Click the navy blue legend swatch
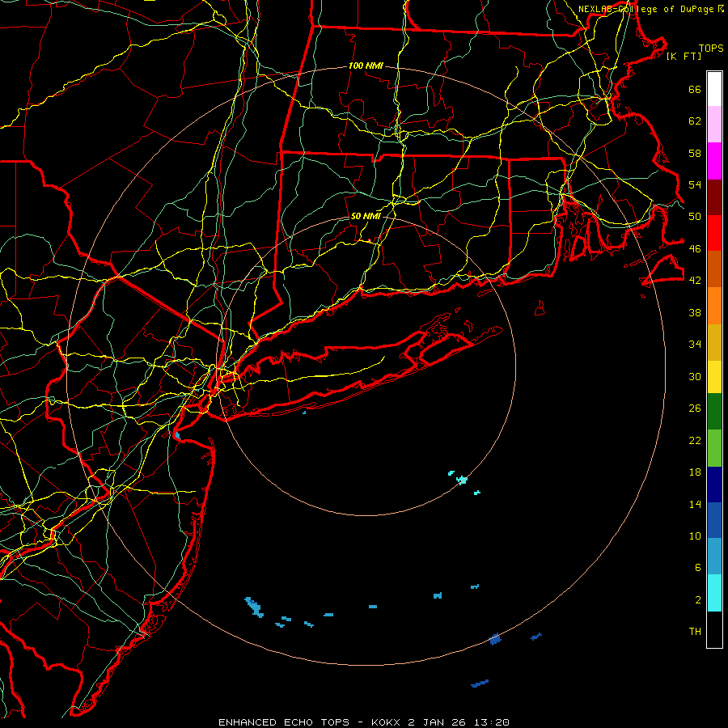 (714, 485)
